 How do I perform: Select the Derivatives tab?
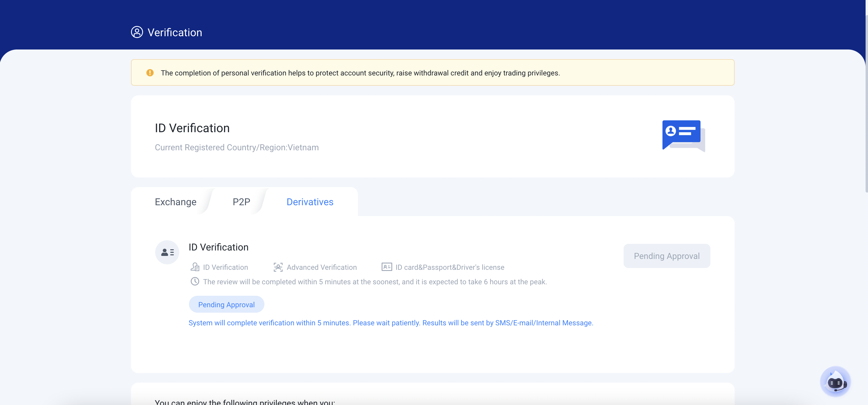pos(310,202)
